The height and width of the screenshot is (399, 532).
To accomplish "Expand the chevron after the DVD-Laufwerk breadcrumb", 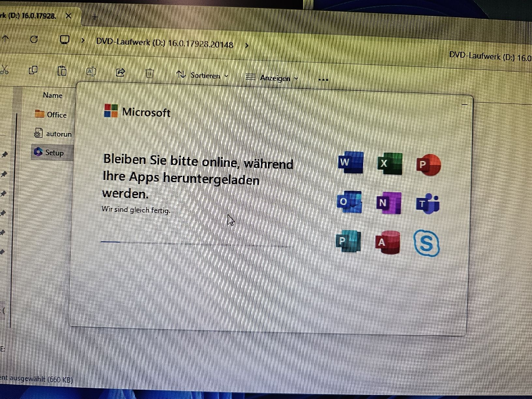I will [247, 45].
